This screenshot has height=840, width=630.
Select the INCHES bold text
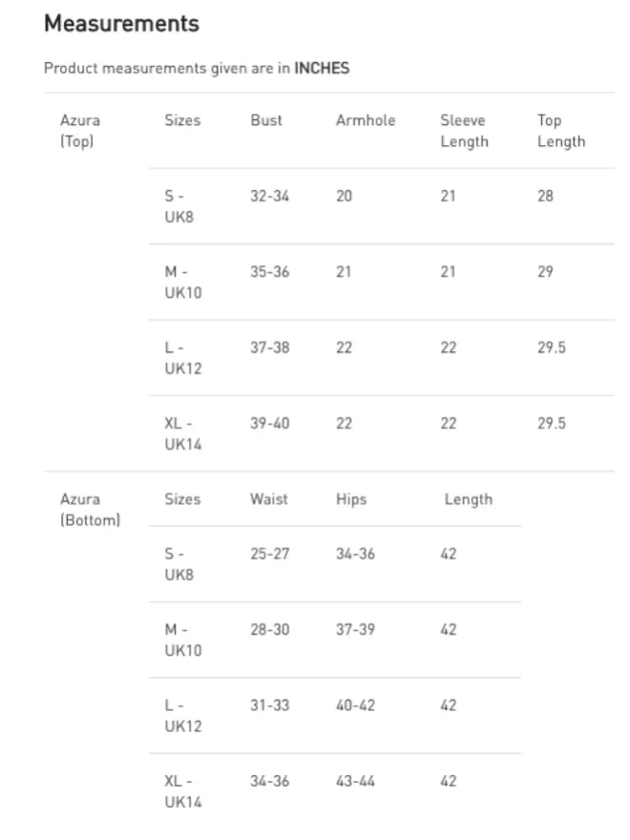coord(322,68)
